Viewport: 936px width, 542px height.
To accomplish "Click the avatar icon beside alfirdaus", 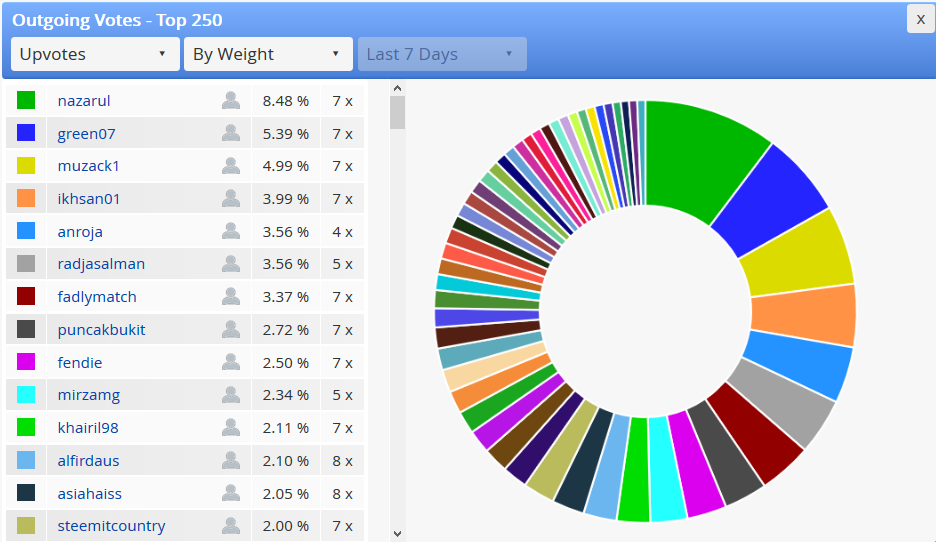I will click(231, 460).
